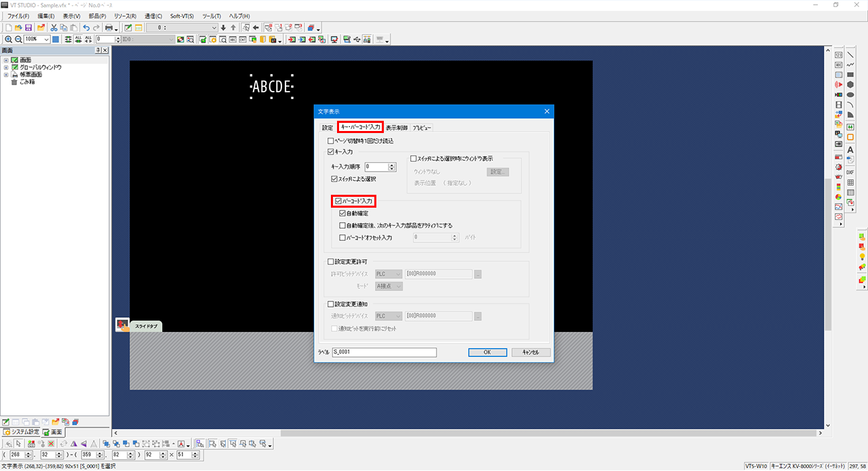The width and height of the screenshot is (868, 471).
Task: Expand the 帳票画面 tree node
Action: [x=6, y=75]
